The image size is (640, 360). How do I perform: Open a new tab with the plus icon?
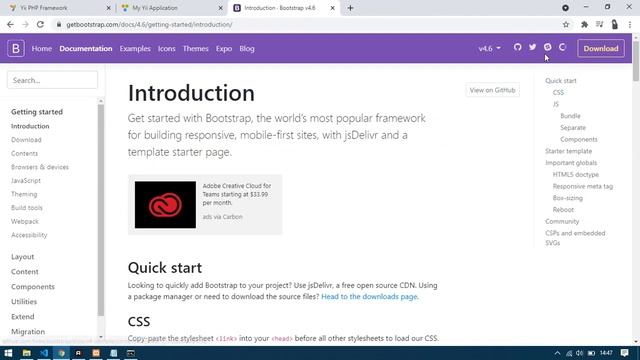coord(350,8)
